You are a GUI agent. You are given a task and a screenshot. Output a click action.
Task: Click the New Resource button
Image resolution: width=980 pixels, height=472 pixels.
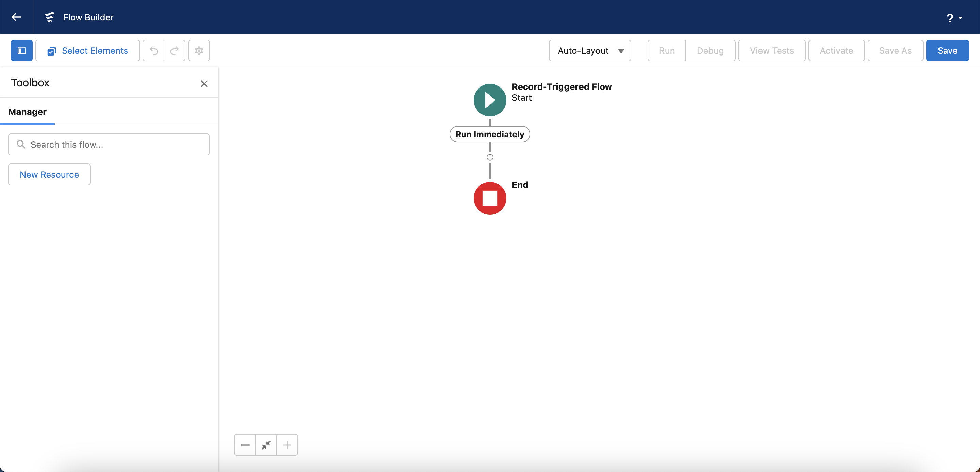click(49, 175)
